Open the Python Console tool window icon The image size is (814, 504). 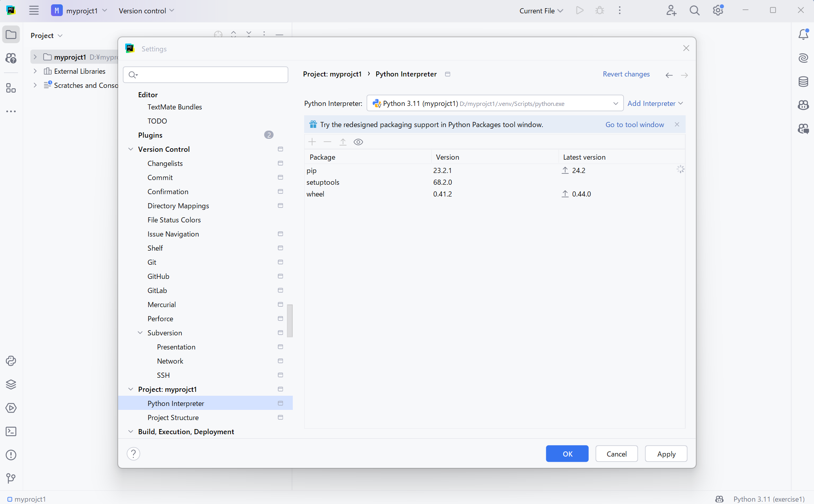[x=11, y=361]
